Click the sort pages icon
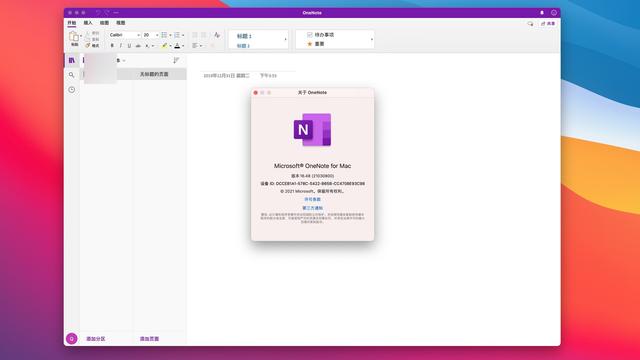Viewport: 640px width, 360px height. [176, 60]
